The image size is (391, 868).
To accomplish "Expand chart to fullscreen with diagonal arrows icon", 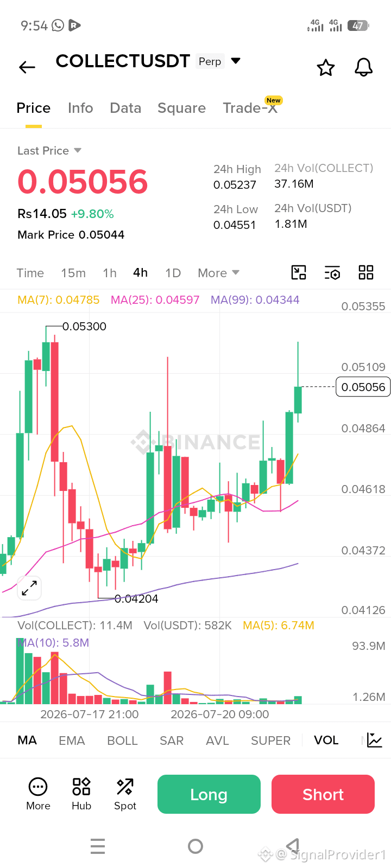I will [x=29, y=588].
